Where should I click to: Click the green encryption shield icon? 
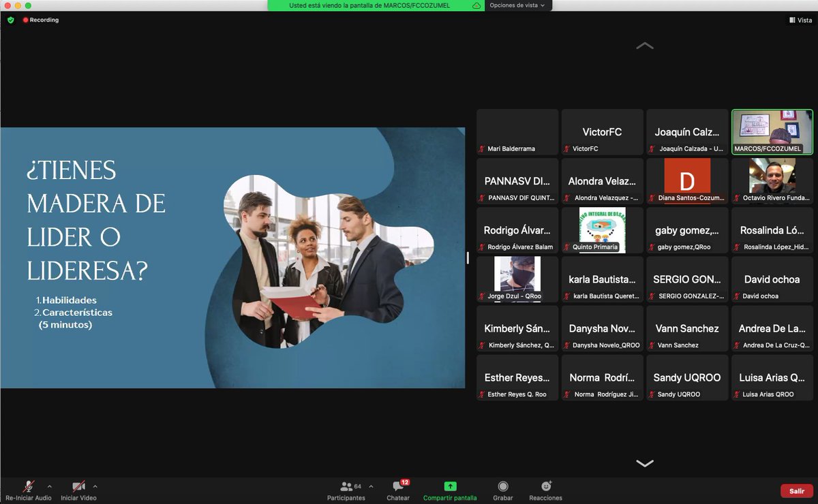[x=10, y=20]
